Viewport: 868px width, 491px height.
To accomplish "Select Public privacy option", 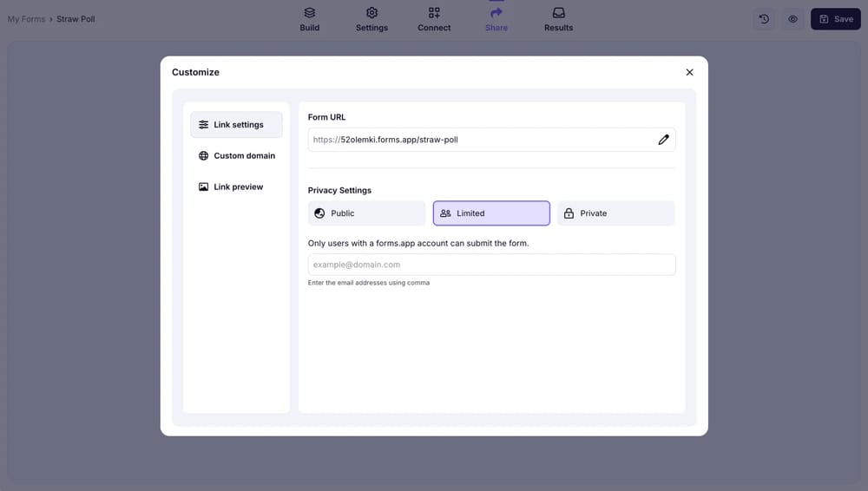I will [366, 213].
